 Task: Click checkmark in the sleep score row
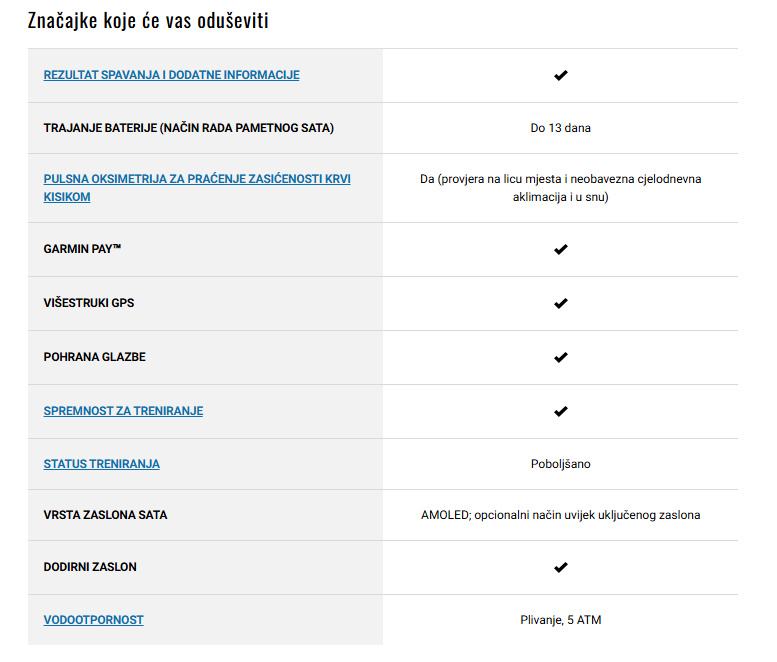click(x=560, y=75)
